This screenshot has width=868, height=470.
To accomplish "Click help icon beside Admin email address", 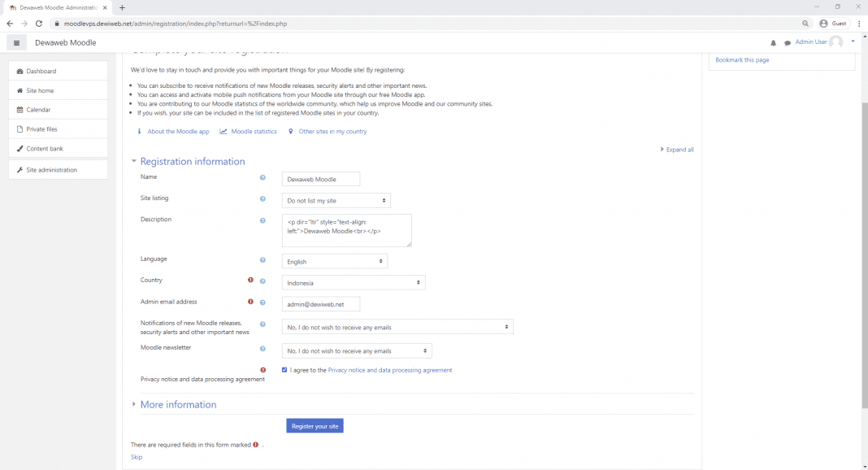I will (x=263, y=302).
